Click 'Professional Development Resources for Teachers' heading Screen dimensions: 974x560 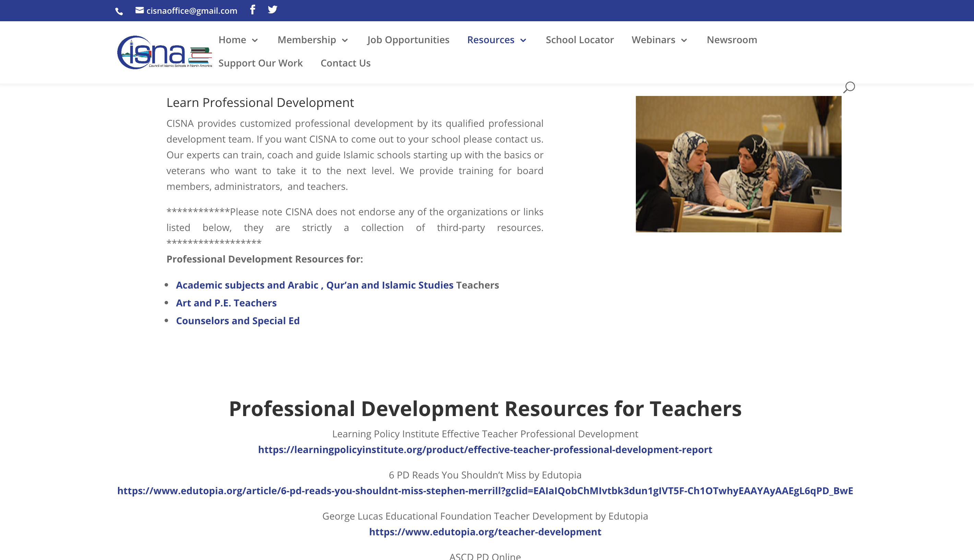(x=485, y=409)
